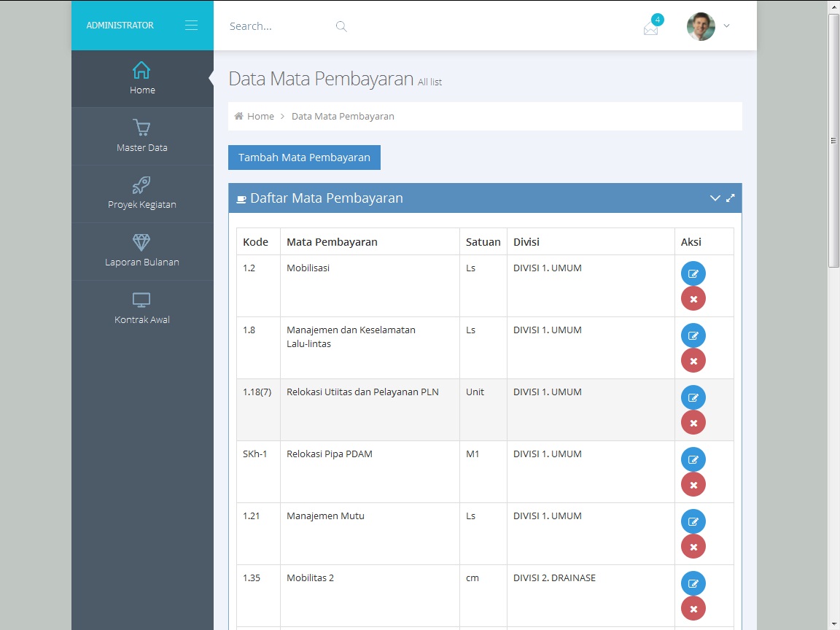
Task: Delete the Manajemen Mutu row
Action: [693, 547]
